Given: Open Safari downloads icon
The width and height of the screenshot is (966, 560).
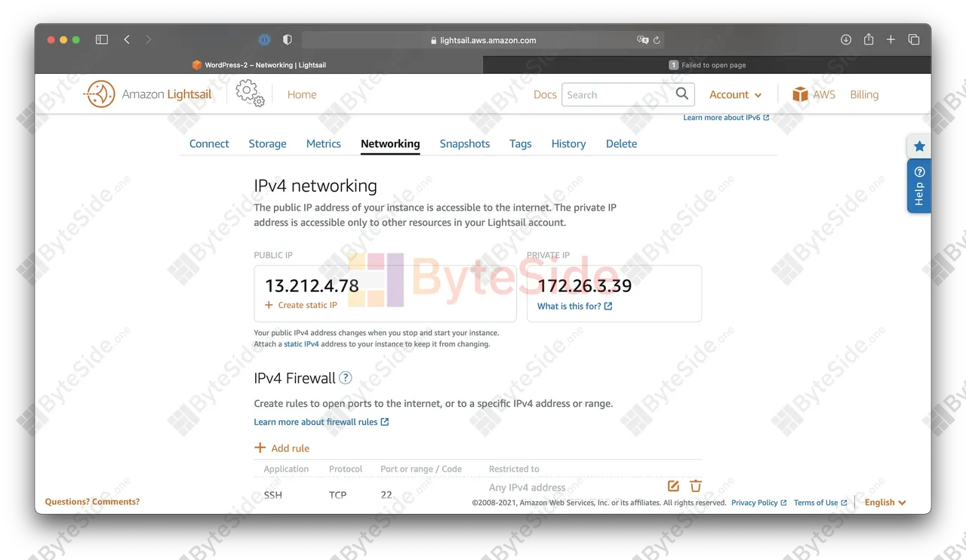Looking at the screenshot, I should click(846, 40).
